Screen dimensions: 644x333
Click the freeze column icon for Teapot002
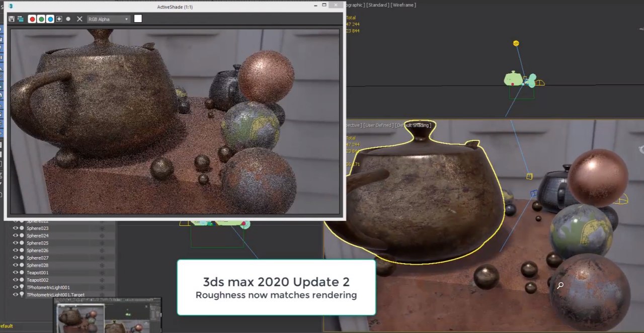[x=102, y=280]
